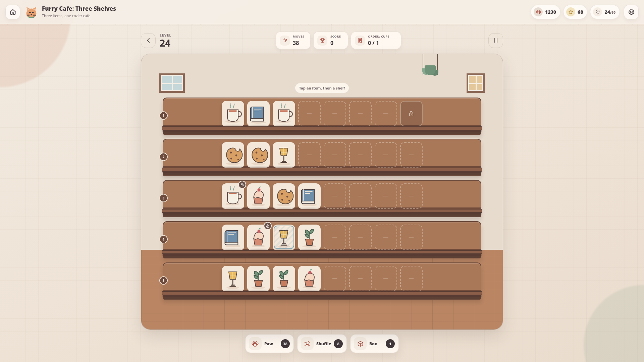
Task: Deselect the highlighted juice glass on shelf 4
Action: [x=284, y=237]
